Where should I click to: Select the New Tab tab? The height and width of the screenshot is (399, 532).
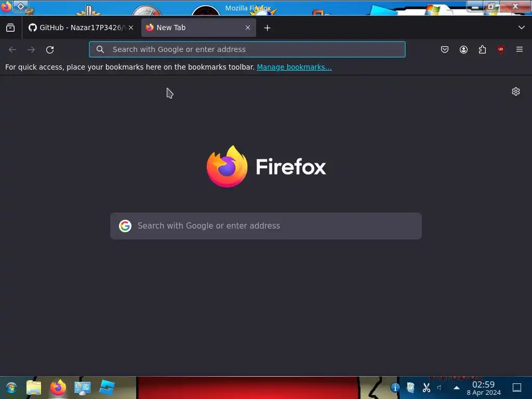click(198, 28)
